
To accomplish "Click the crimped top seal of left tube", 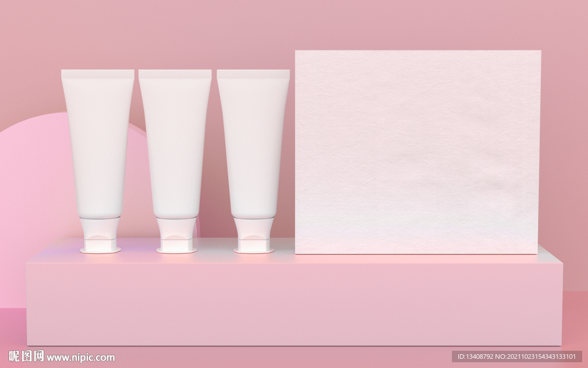I will point(98,74).
